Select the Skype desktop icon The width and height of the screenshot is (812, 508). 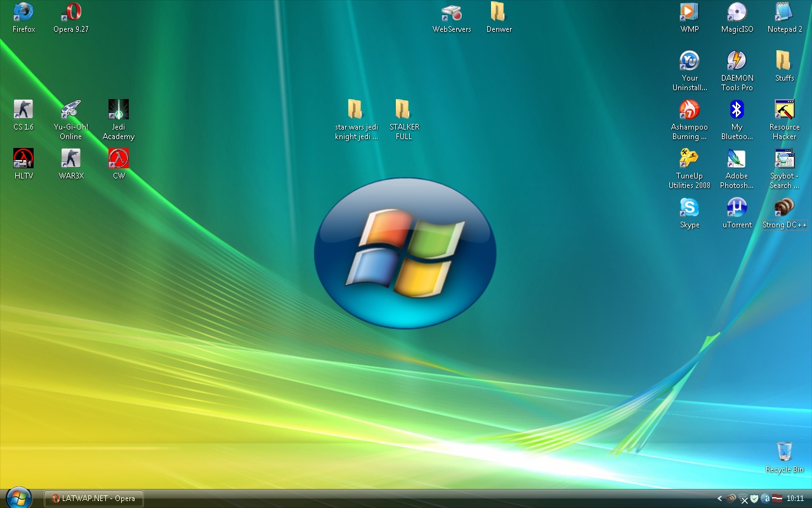coord(690,213)
